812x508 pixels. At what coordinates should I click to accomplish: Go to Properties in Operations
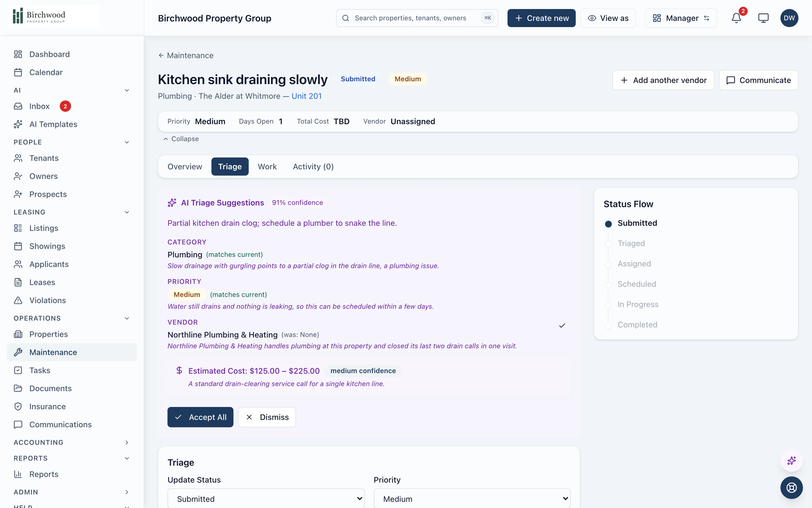(72, 334)
